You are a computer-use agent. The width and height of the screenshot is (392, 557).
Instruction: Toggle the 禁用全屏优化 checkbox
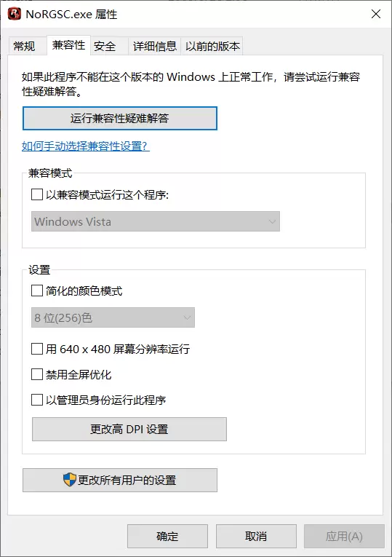(x=37, y=374)
